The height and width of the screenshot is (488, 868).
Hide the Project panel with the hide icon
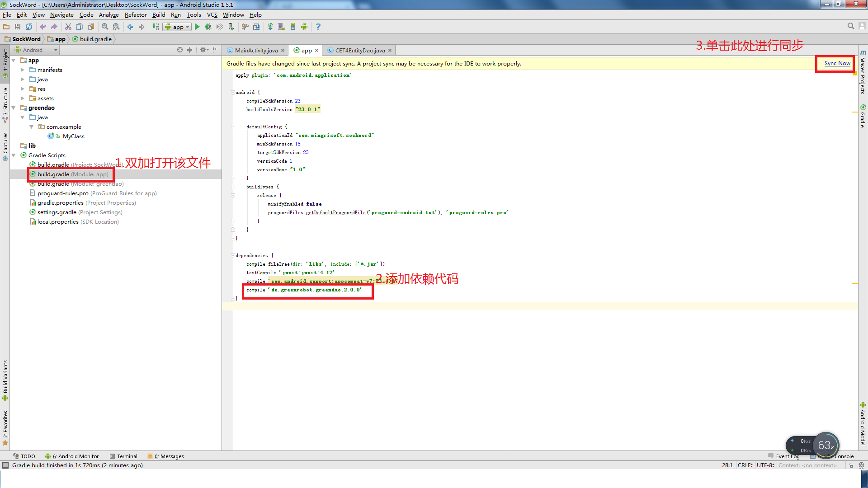coord(216,50)
